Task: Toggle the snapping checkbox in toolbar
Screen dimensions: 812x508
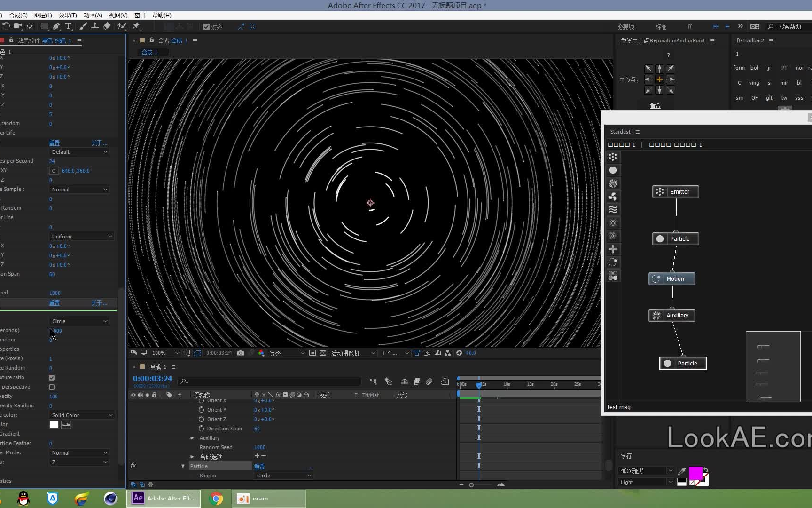Action: coord(206,27)
